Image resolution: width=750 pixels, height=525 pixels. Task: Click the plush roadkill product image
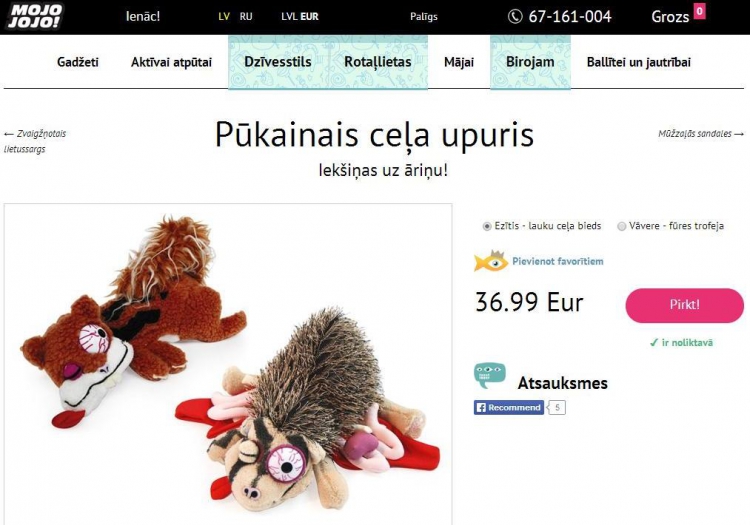228,364
